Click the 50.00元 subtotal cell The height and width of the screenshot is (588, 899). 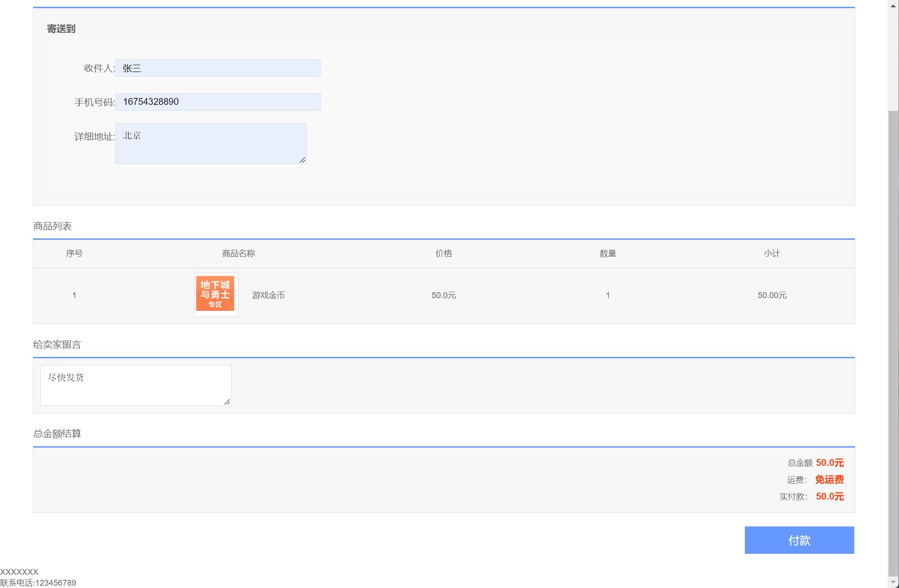point(772,295)
